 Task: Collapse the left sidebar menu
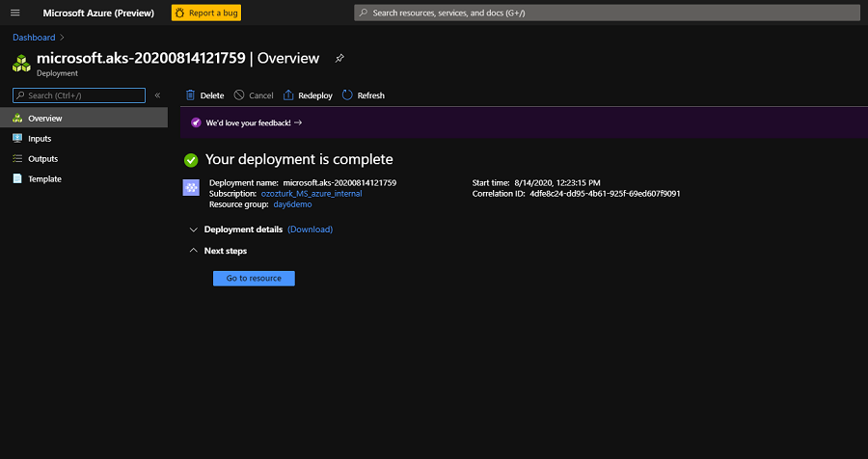coord(157,95)
